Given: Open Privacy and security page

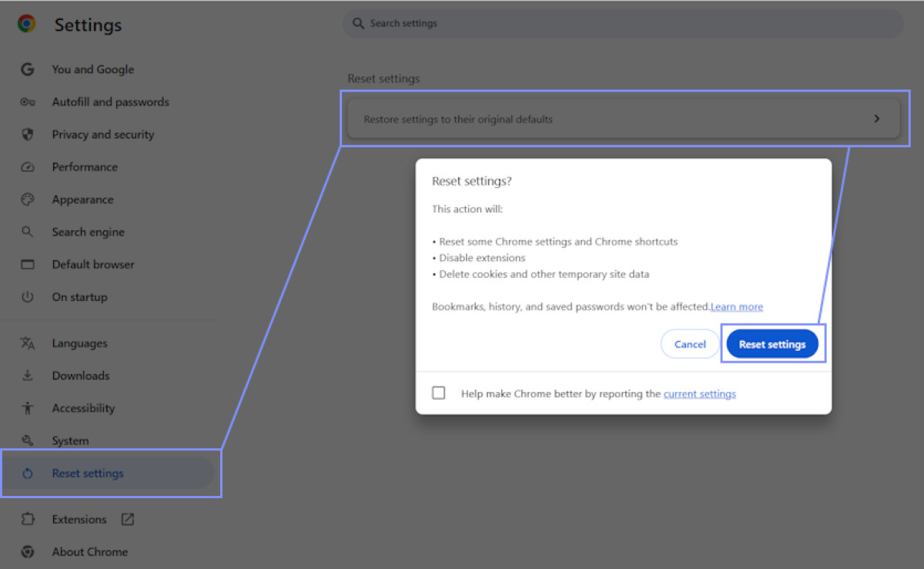Looking at the screenshot, I should pos(103,134).
